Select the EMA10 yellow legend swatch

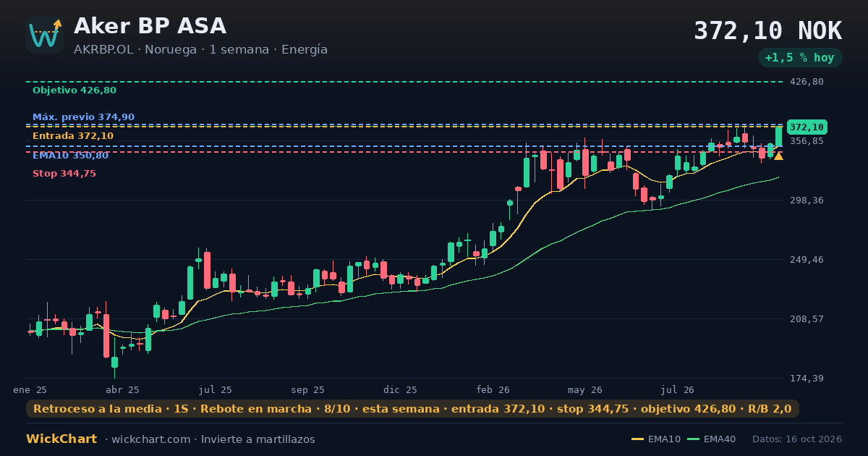(637, 439)
